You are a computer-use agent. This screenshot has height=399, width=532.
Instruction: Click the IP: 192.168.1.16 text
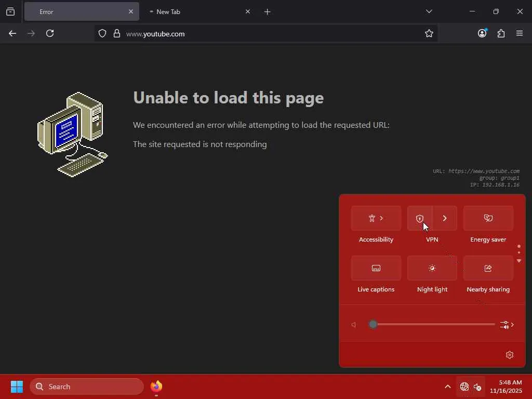(x=495, y=184)
